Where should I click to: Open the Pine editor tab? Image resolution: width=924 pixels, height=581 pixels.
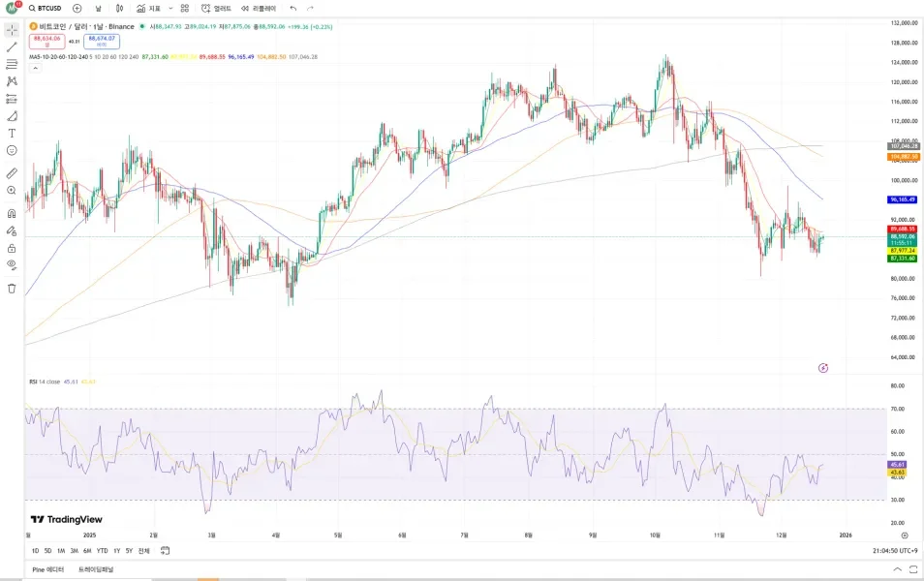coord(47,569)
